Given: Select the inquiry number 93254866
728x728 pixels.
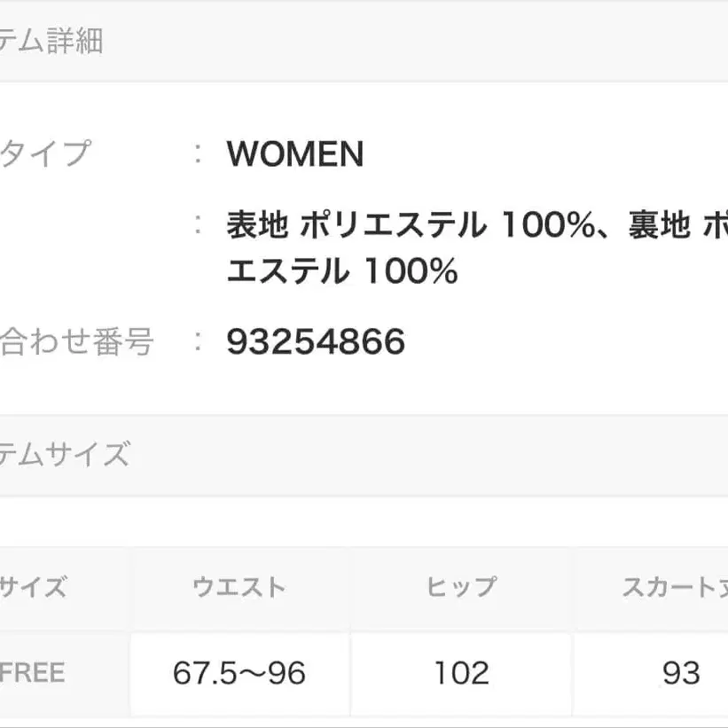Looking at the screenshot, I should 316,341.
